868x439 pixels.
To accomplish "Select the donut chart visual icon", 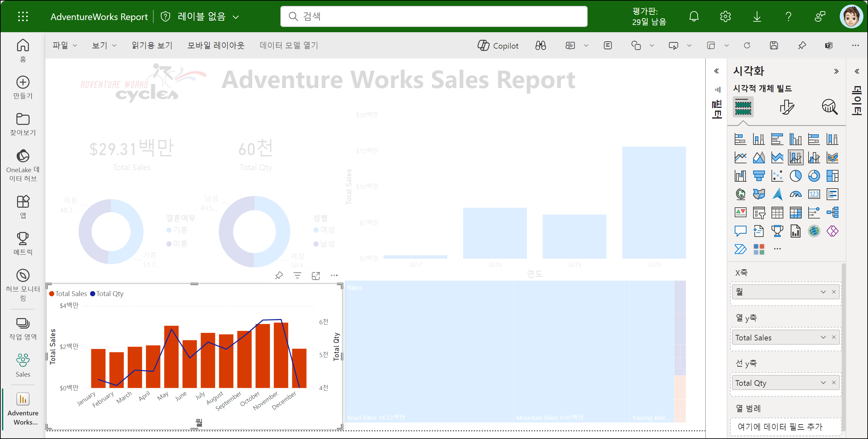I will pyautogui.click(x=814, y=176).
